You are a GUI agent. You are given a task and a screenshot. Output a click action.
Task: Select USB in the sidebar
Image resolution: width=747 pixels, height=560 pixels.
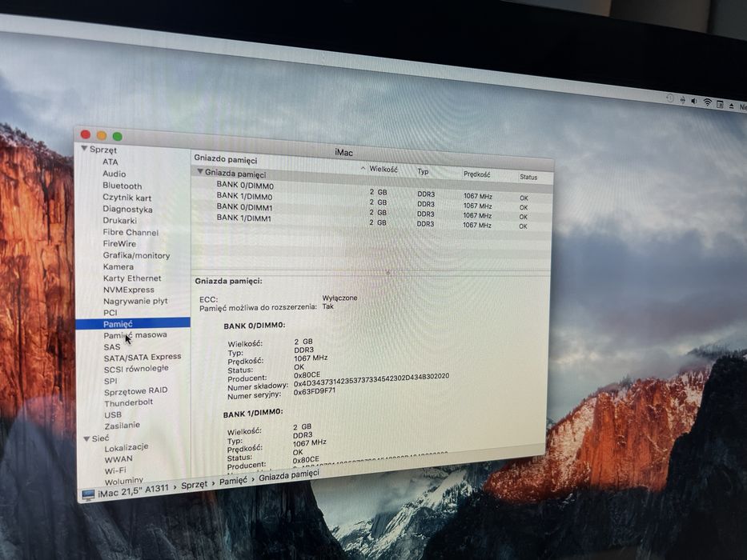coord(113,414)
